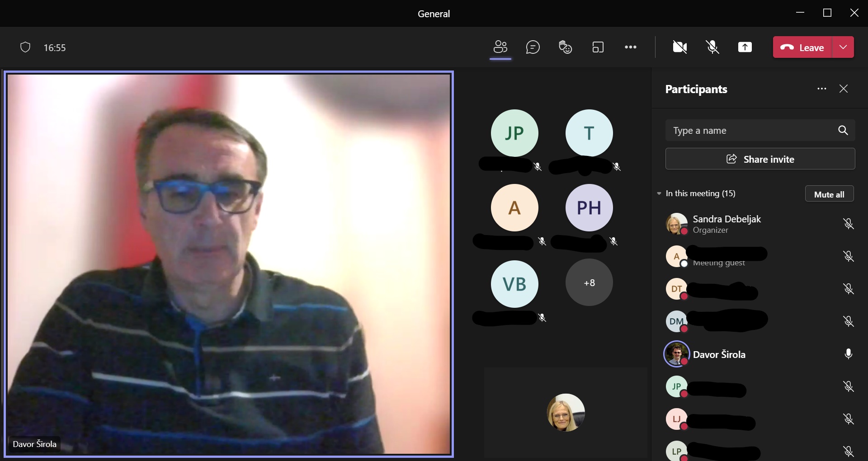
Task: Unmute your microphone in the toolbar
Action: pos(712,47)
